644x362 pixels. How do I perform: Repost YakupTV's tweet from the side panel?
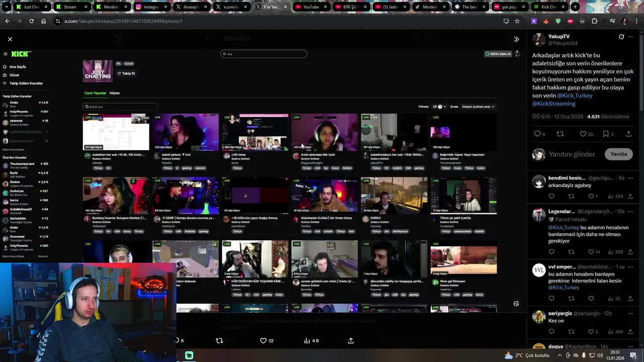(560, 134)
